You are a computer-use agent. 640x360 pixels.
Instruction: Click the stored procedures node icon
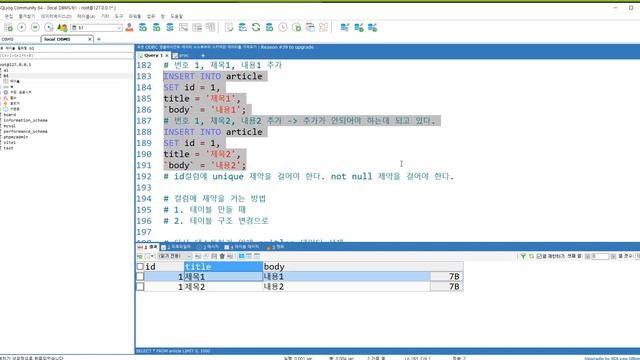click(x=6, y=92)
